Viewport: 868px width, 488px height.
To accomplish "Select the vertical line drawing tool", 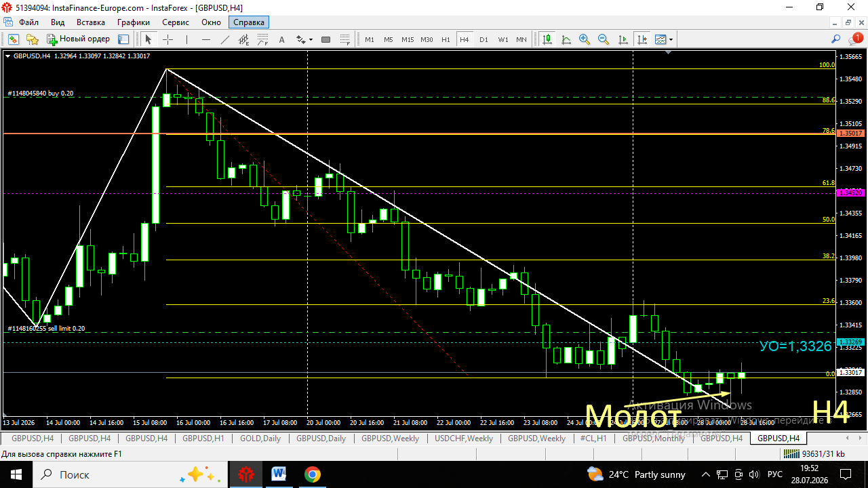I will [186, 39].
